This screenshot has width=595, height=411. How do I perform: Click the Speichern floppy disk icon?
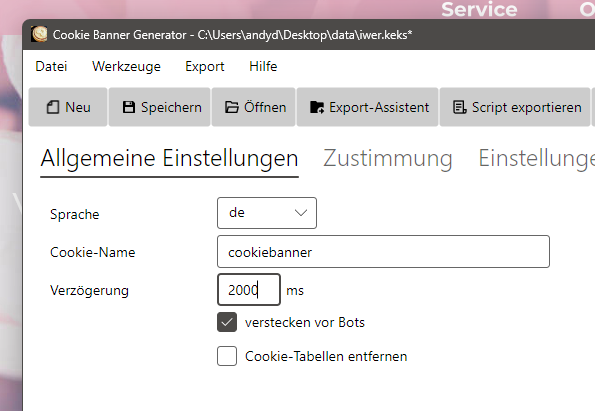point(129,107)
